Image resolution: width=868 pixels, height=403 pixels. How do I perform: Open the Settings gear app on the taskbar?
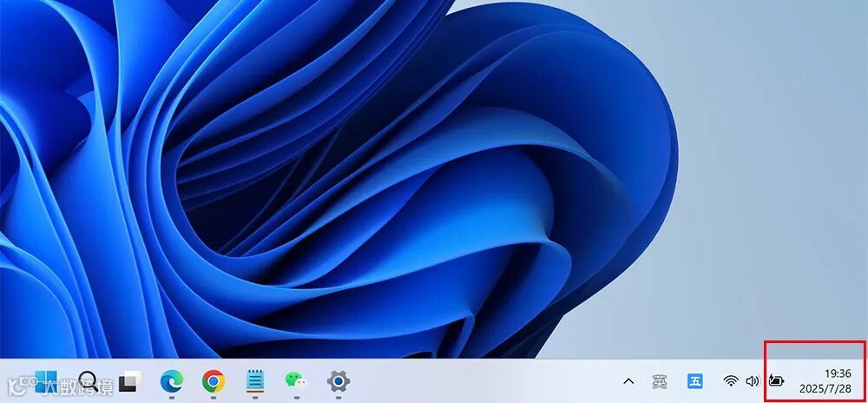(339, 381)
